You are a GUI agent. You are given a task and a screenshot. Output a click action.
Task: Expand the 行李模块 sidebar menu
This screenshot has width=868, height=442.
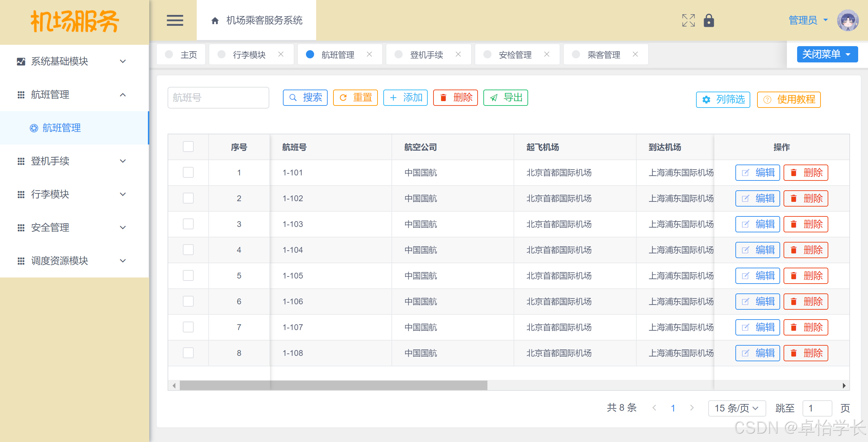tap(74, 194)
